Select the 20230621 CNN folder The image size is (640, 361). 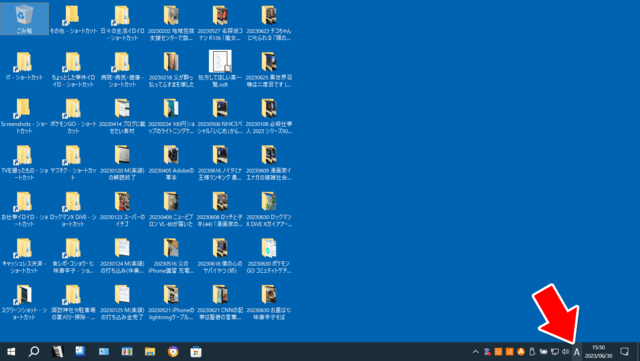point(220,302)
